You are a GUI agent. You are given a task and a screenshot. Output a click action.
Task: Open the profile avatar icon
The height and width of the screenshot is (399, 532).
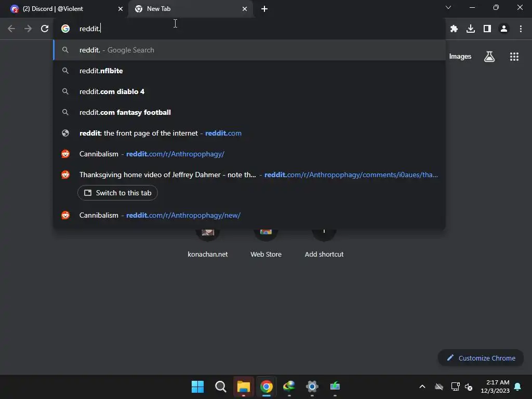(504, 29)
